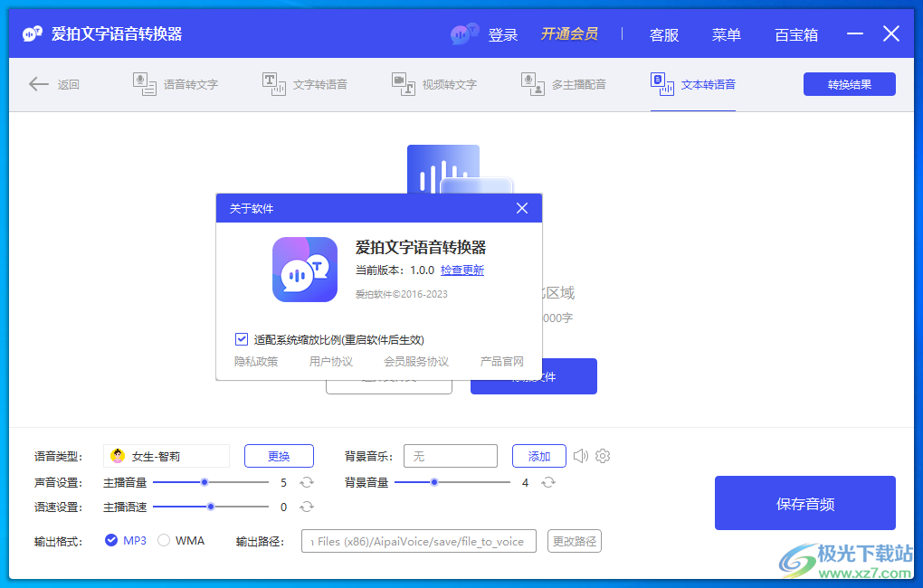
Task: Click the app logo in title bar
Action: click(x=33, y=33)
